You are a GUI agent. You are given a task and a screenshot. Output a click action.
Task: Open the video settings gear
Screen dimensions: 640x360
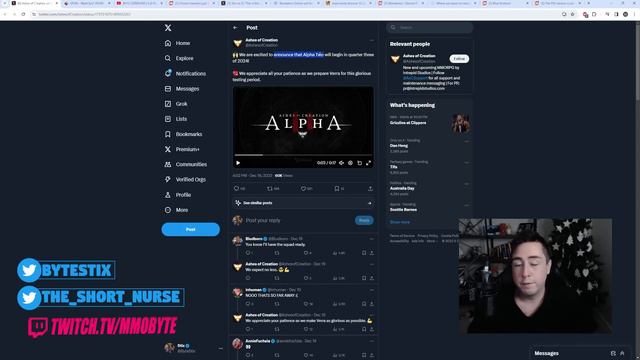tap(350, 163)
